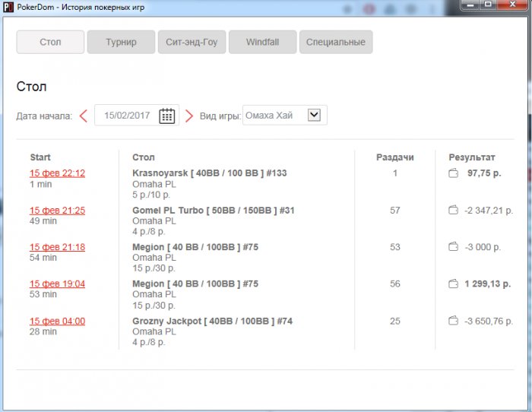This screenshot has width=532, height=412.
Task: Click duration text 28 min
Action: (x=43, y=331)
